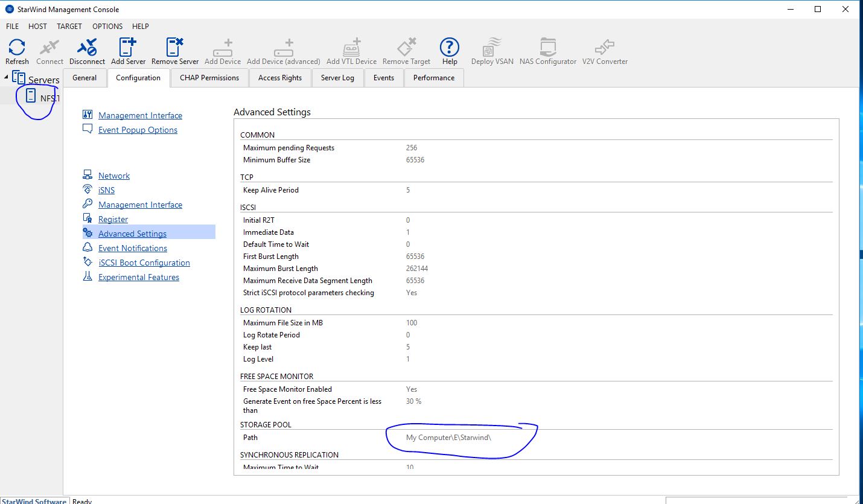The height and width of the screenshot is (504, 863).
Task: Open the TARGET menu
Action: [x=69, y=27]
